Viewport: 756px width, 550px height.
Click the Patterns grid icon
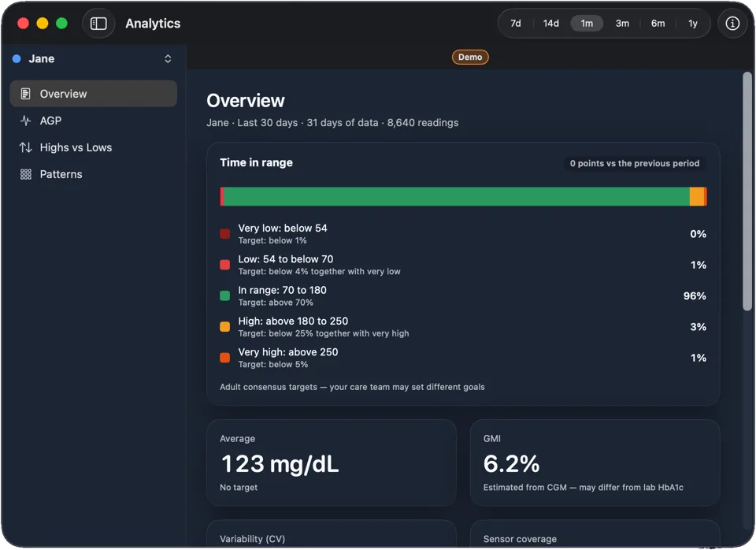pos(25,174)
